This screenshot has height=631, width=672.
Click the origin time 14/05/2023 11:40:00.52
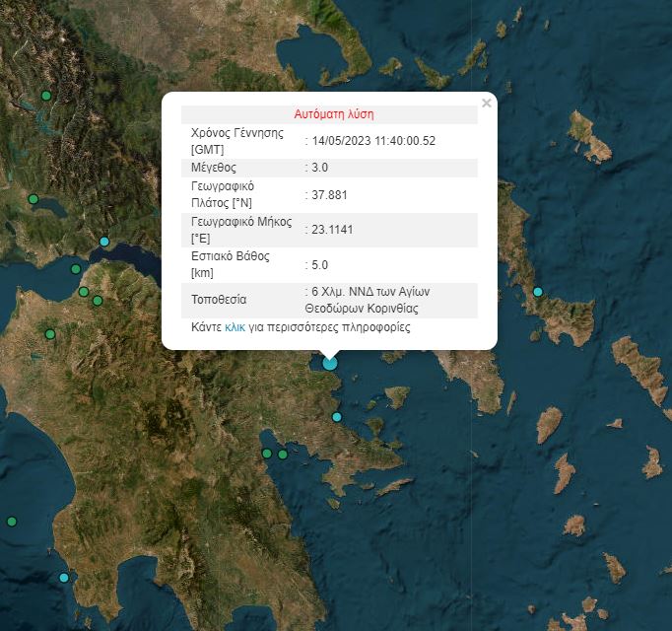pyautogui.click(x=373, y=141)
